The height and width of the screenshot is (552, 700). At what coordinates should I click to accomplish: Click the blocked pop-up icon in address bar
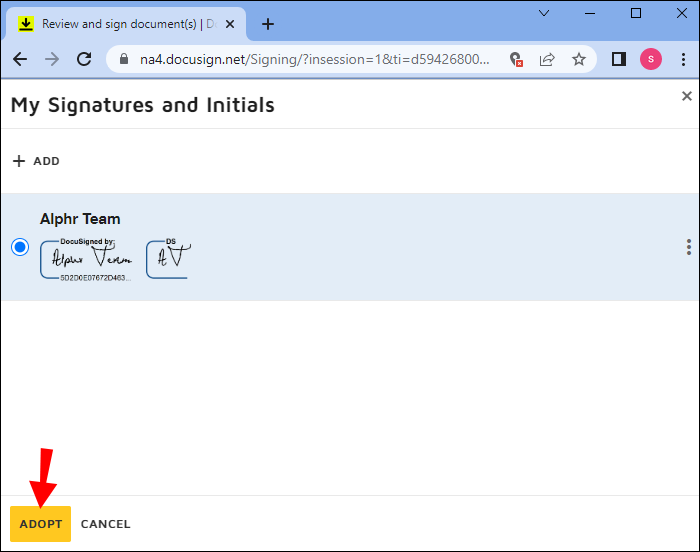[x=516, y=59]
